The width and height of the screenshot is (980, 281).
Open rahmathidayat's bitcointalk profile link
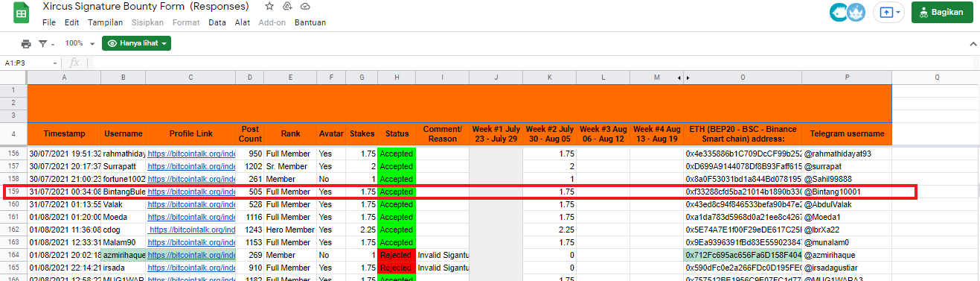pos(191,154)
